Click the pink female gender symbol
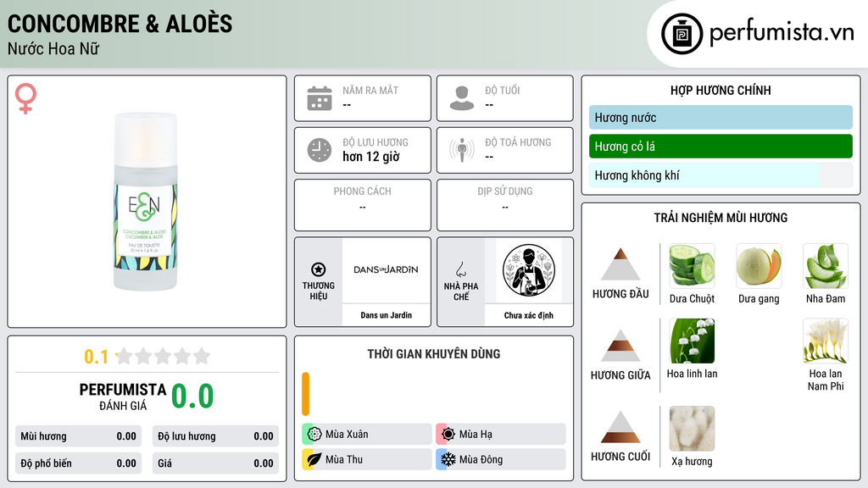Viewport: 868px width, 488px height. point(25,98)
